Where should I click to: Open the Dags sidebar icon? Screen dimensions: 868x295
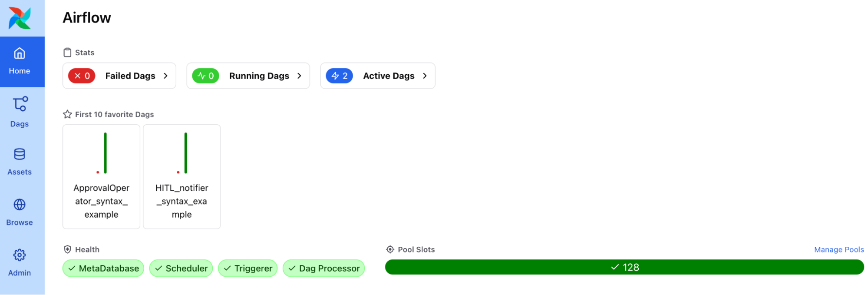(x=20, y=104)
